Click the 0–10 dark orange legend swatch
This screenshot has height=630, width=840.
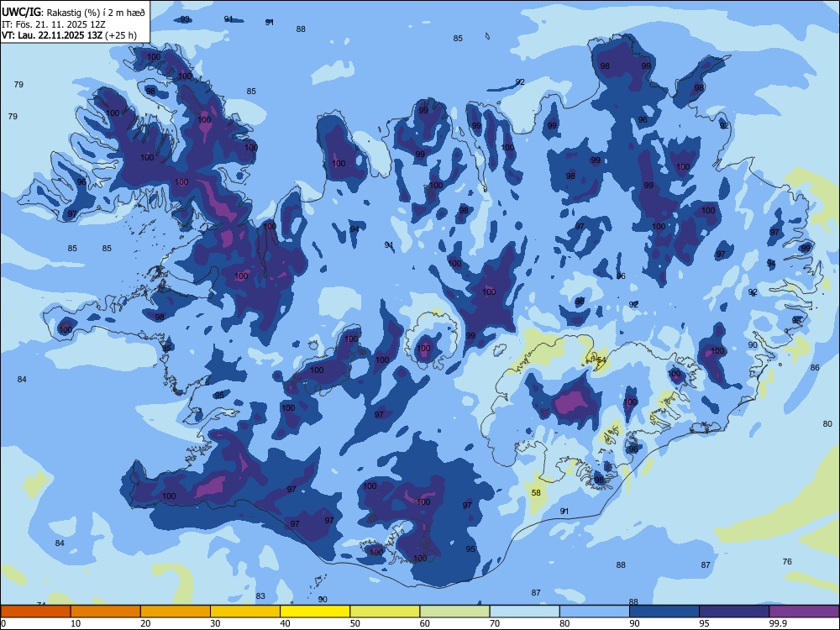pos(35,612)
